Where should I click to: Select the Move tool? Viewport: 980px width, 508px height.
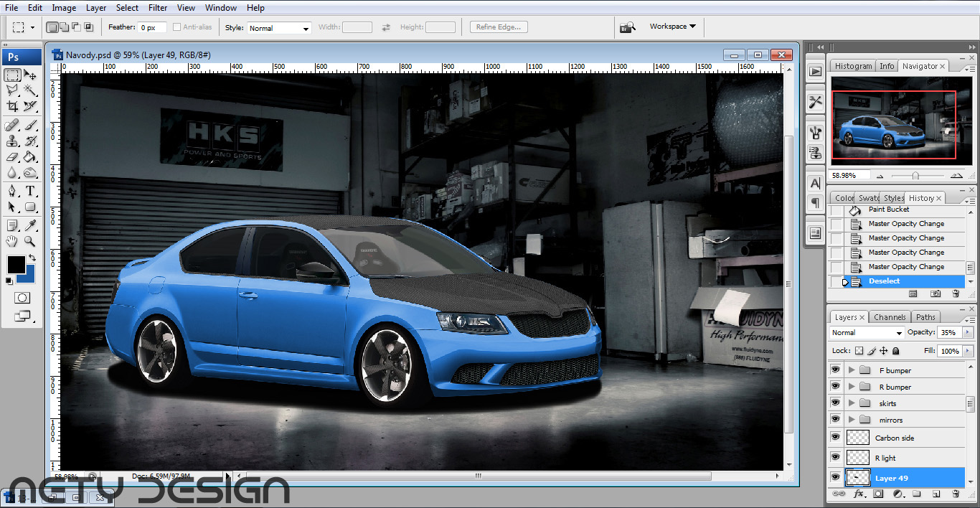click(30, 75)
